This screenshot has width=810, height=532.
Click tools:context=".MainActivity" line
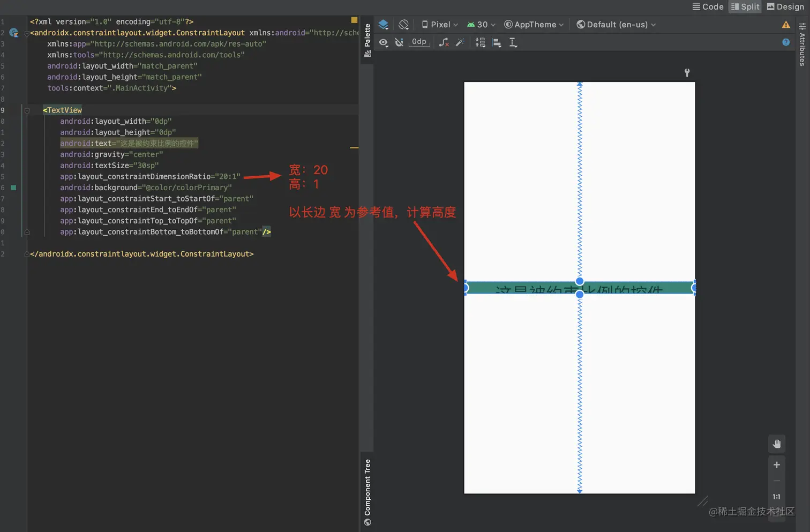[111, 88]
